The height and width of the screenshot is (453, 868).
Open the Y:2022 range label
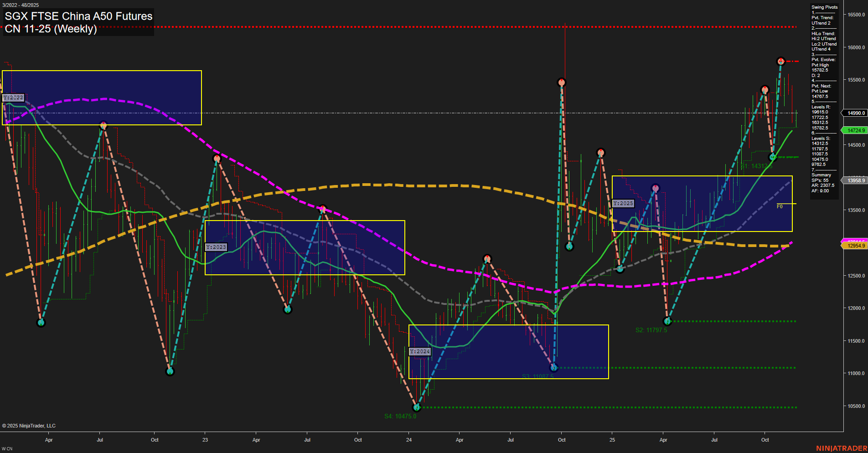point(14,97)
